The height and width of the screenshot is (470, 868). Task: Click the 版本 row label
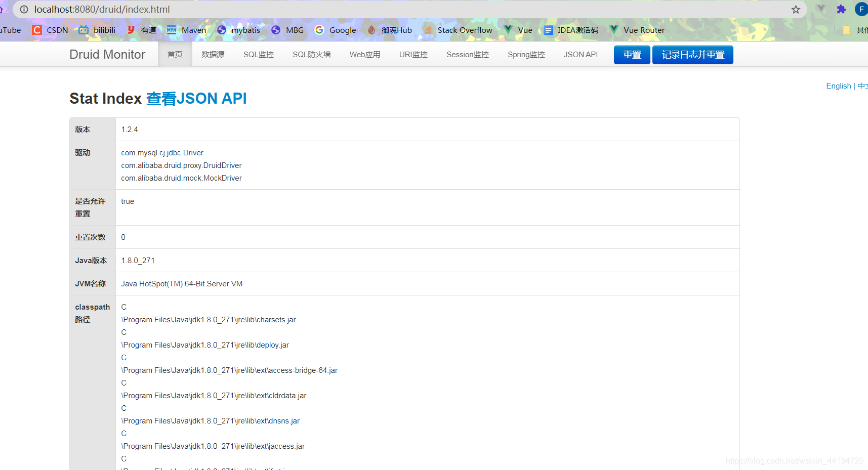82,130
